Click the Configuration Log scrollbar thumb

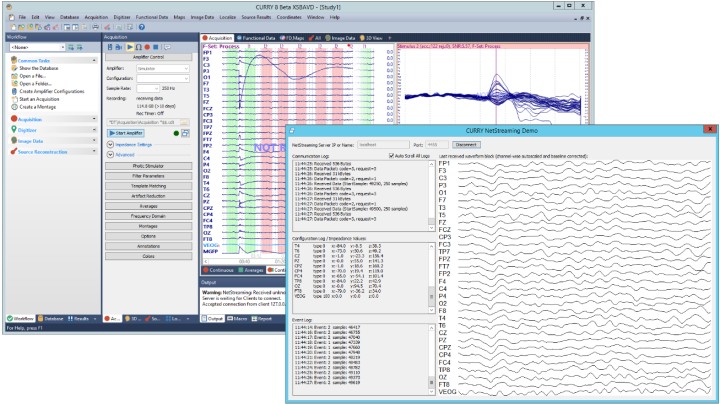(x=431, y=297)
